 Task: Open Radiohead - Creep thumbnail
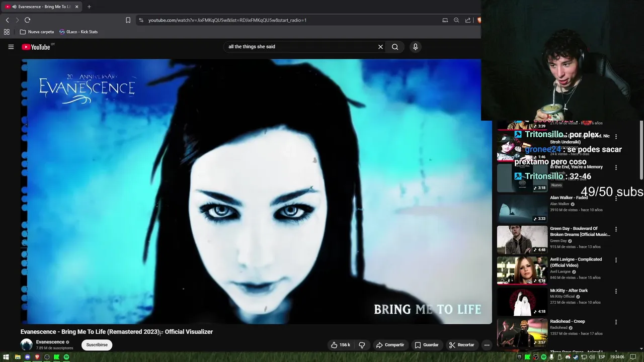522,332
